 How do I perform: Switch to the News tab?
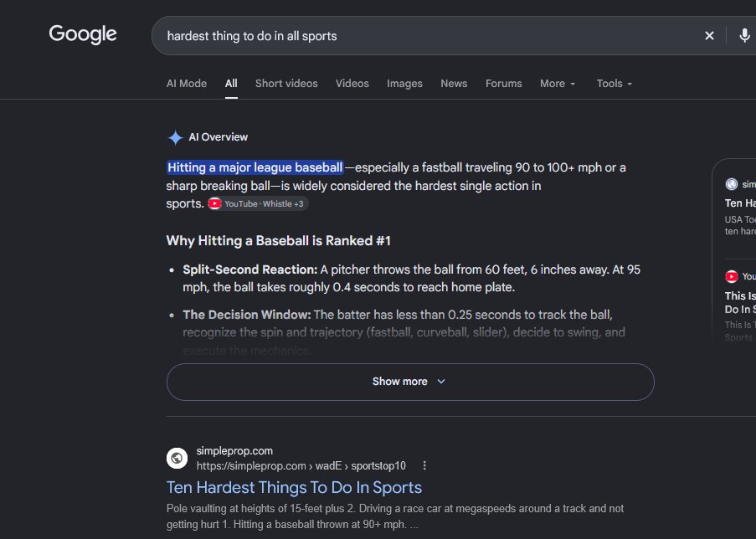coord(454,84)
